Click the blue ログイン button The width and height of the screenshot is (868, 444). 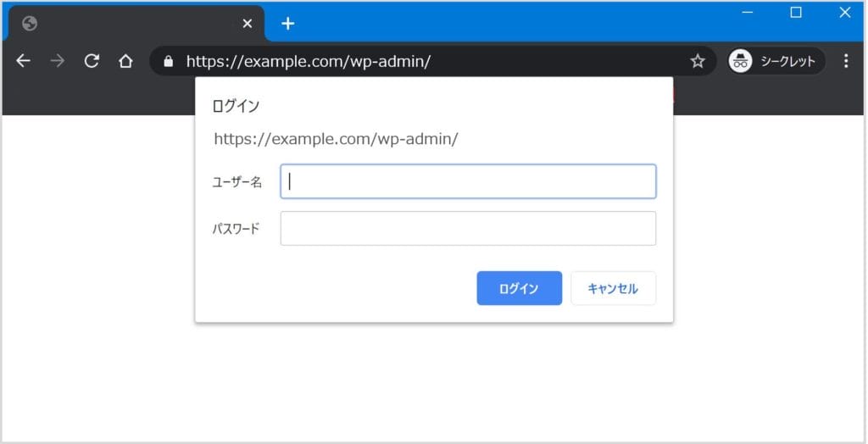click(520, 288)
